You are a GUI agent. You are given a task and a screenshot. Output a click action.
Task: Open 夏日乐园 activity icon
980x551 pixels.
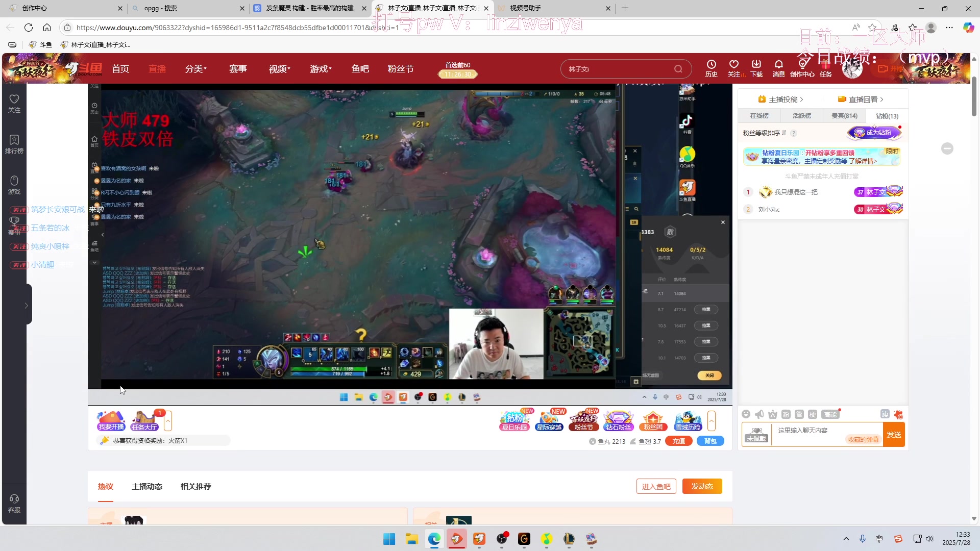[x=514, y=421]
